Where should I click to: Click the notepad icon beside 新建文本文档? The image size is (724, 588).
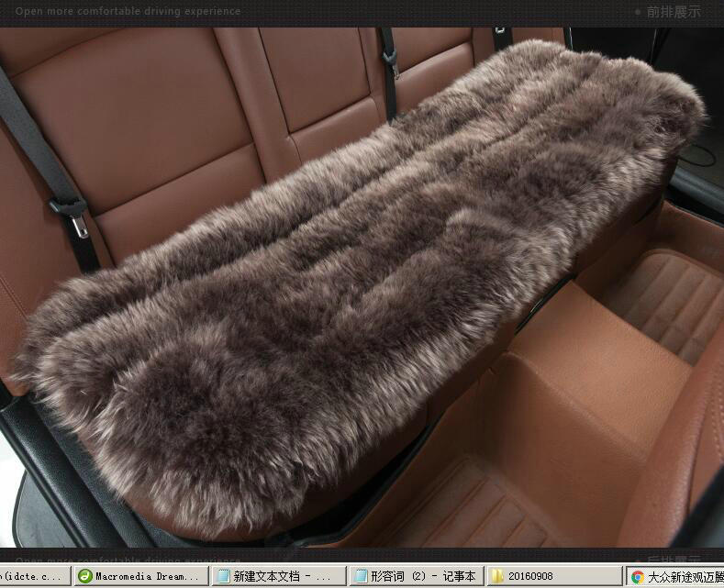[222, 577]
